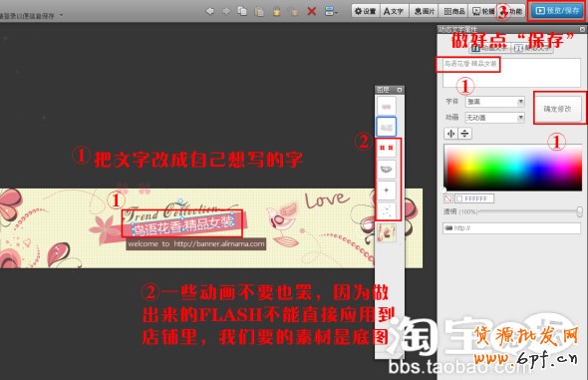This screenshot has height=380, width=588.
Task: Open the 文字 text menu
Action: [394, 11]
